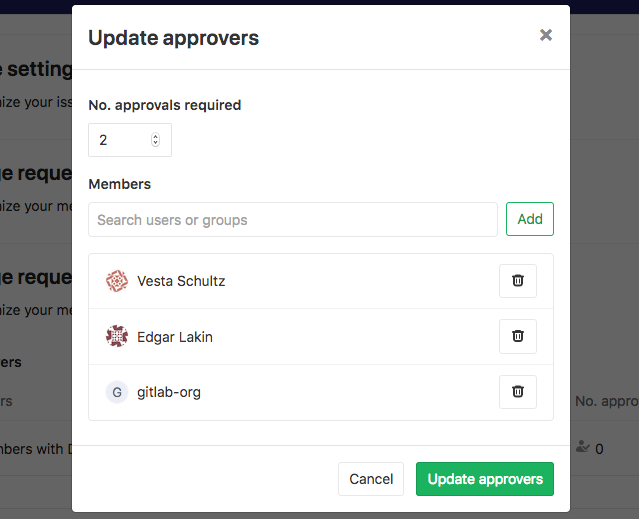
Task: Click the Members label
Action: coord(120,184)
